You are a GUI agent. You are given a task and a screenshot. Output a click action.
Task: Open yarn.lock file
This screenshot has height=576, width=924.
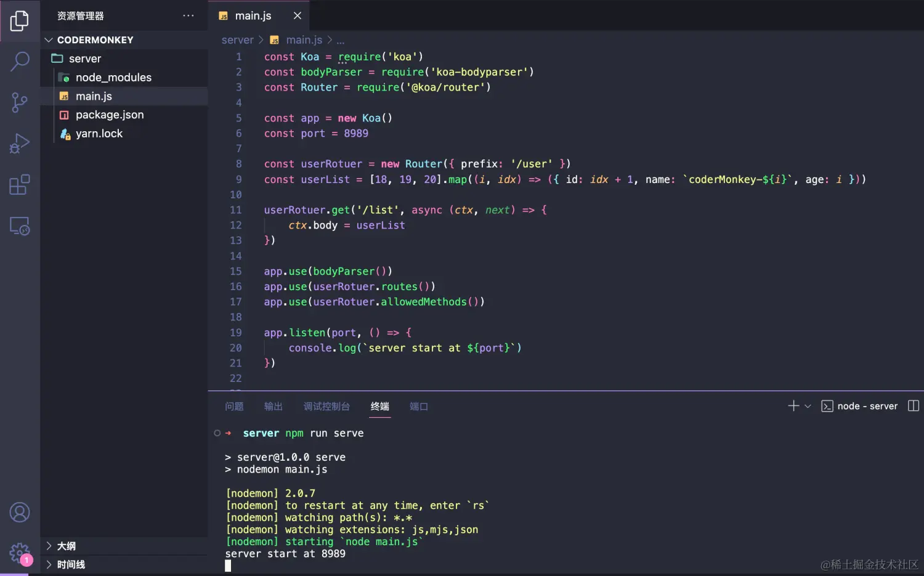[124, 134]
